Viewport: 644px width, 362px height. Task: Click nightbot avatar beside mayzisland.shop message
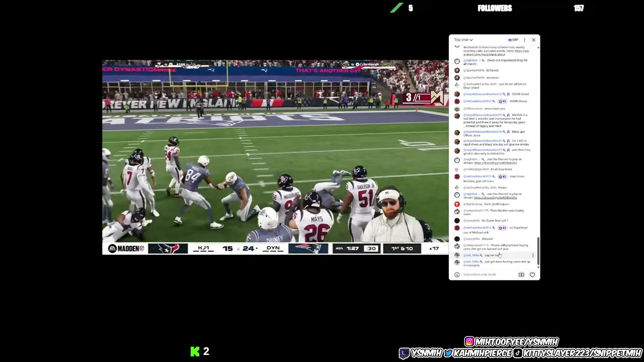(457, 61)
